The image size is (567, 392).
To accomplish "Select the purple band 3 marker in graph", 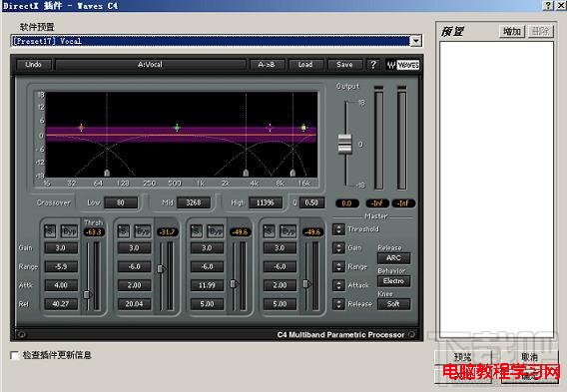I will (270, 127).
